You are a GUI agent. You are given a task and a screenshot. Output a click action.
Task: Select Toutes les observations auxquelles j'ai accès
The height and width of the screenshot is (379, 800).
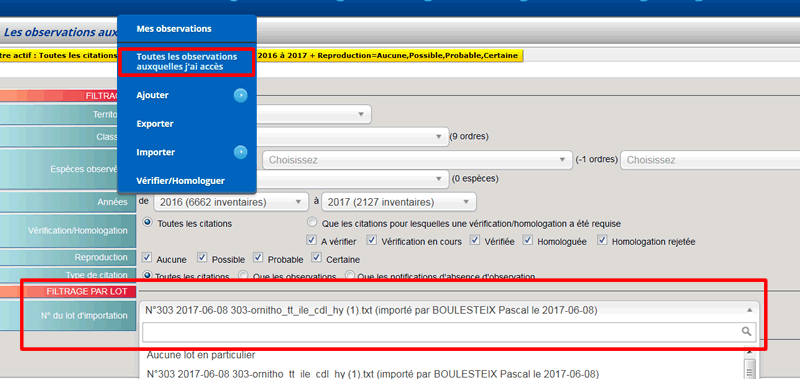pyautogui.click(x=187, y=62)
